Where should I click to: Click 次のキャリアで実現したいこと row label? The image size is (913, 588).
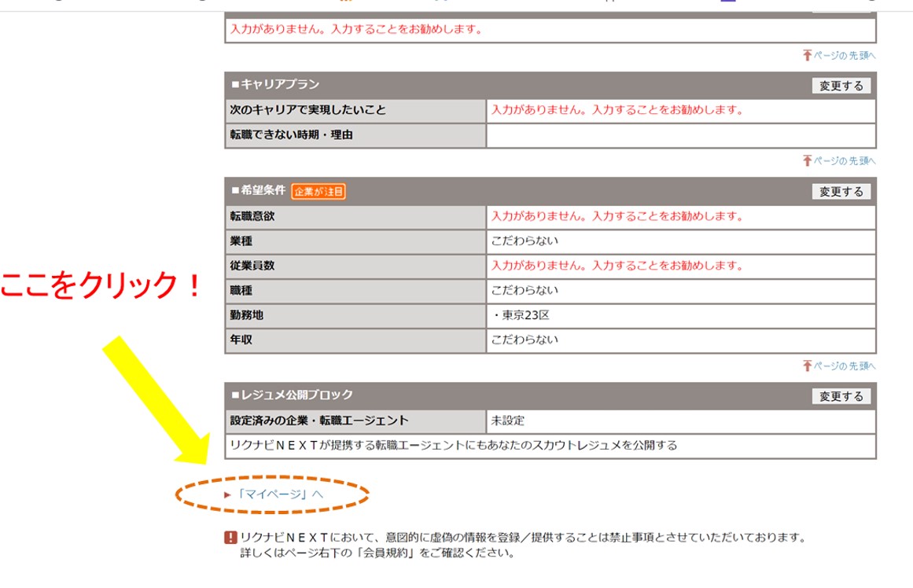355,110
